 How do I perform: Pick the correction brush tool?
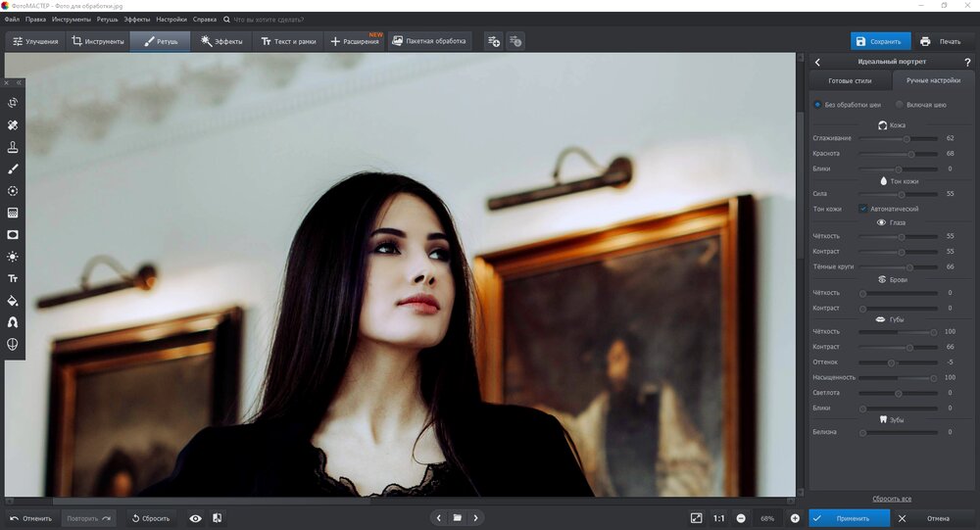click(13, 169)
